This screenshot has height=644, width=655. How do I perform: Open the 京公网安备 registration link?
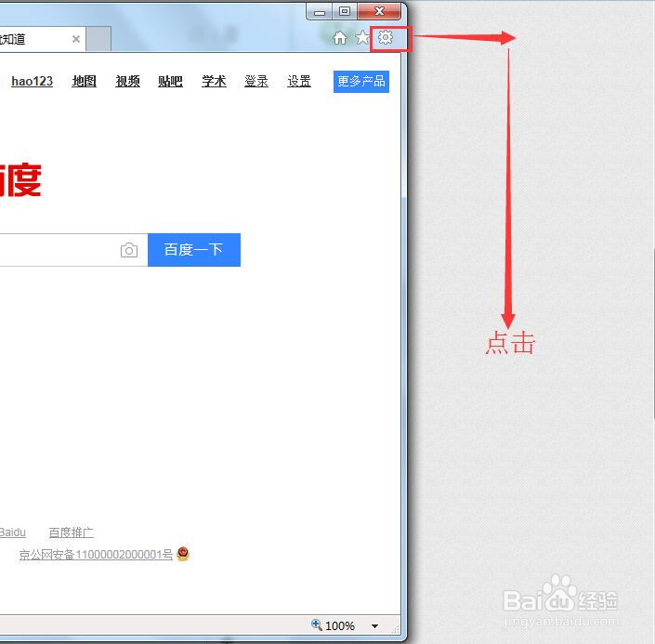point(96,555)
